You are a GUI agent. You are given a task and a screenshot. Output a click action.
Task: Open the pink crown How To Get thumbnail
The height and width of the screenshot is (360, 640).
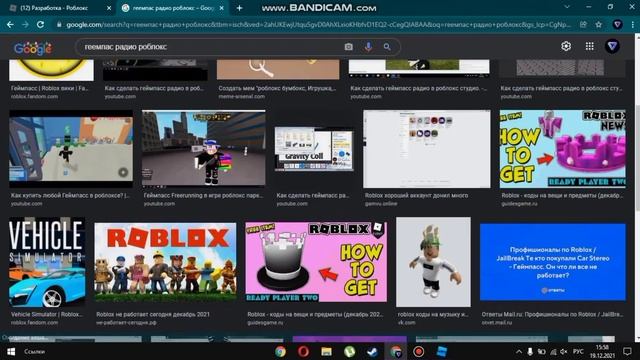click(x=562, y=149)
